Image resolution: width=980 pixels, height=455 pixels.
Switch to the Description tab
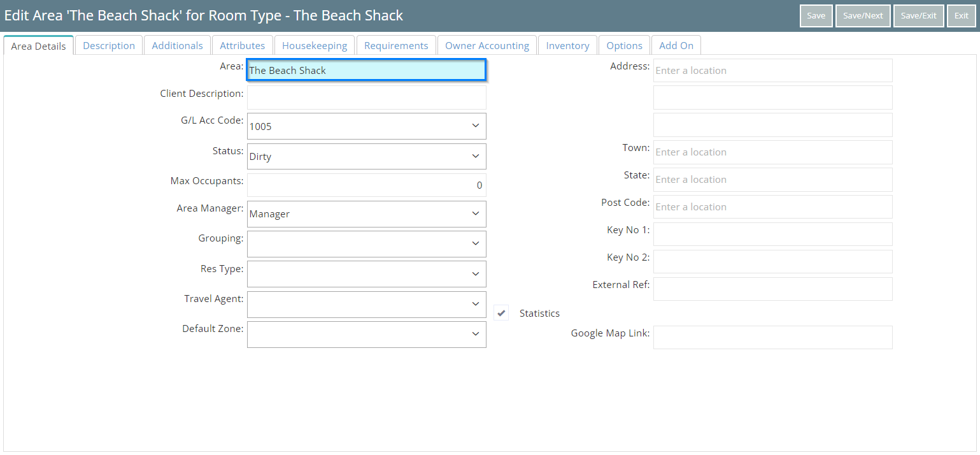(109, 46)
